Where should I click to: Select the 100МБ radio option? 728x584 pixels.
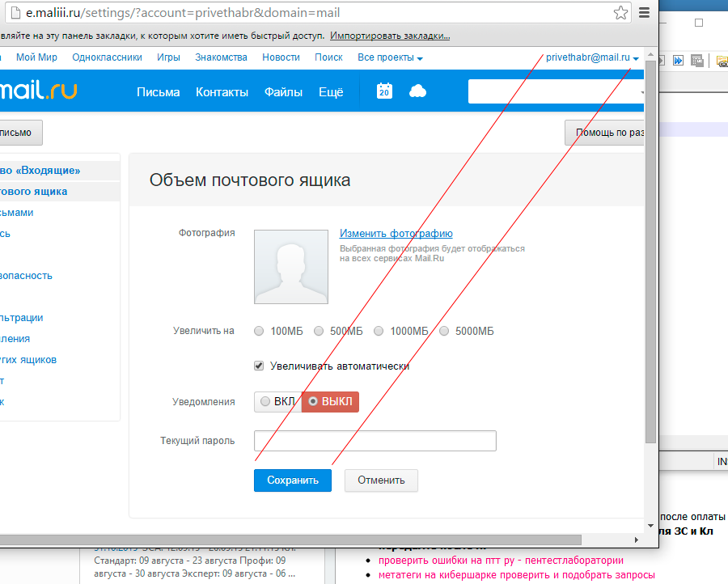point(259,331)
